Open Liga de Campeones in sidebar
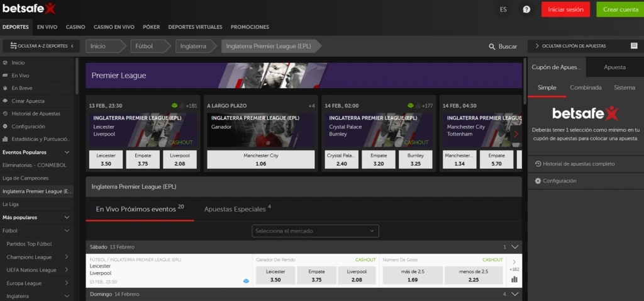The height and width of the screenshot is (301, 644). [25, 178]
